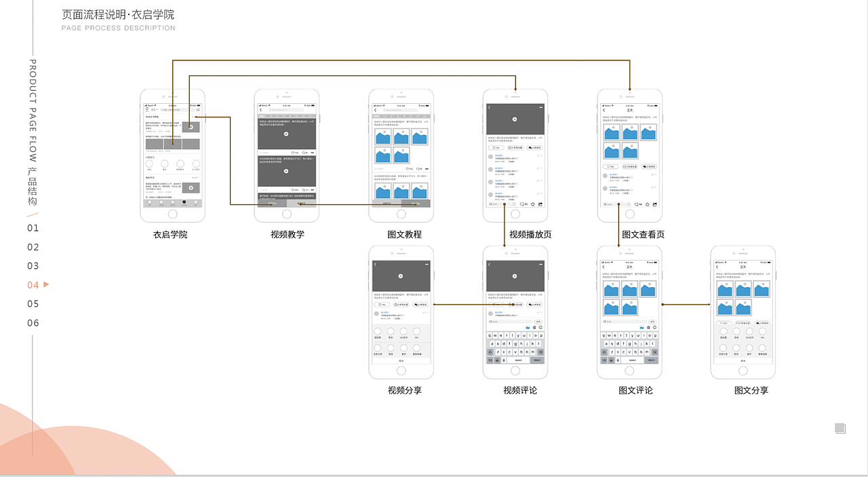Open first image thumbnail in 图文查看页 phone
Viewport: 868px width, 477px height.
click(612, 132)
